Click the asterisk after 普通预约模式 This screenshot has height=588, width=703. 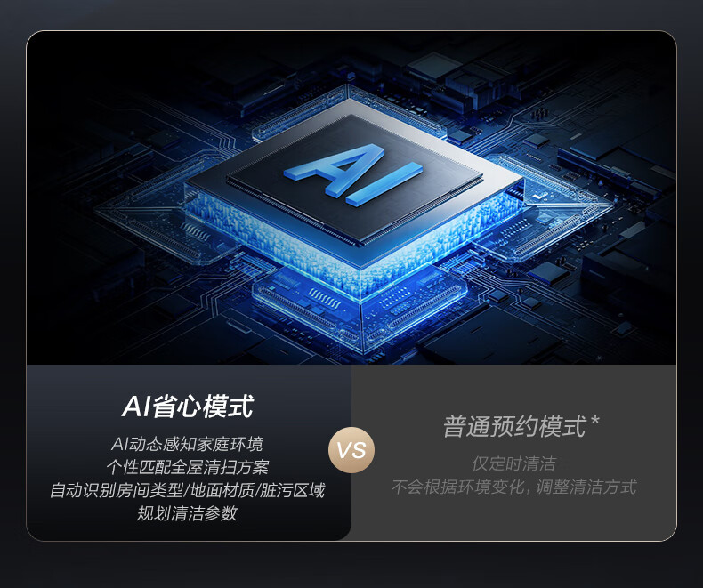(x=595, y=421)
